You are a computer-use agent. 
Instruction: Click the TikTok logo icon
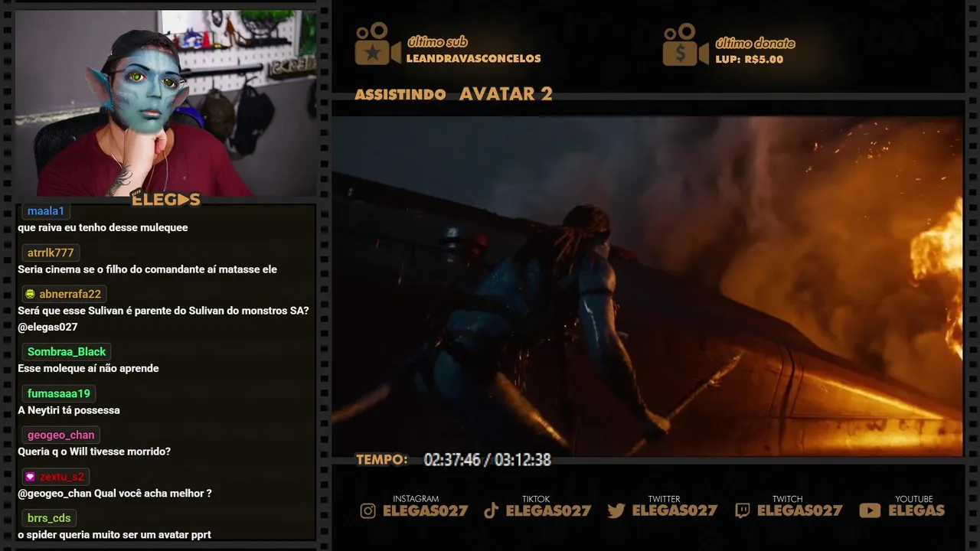click(492, 510)
